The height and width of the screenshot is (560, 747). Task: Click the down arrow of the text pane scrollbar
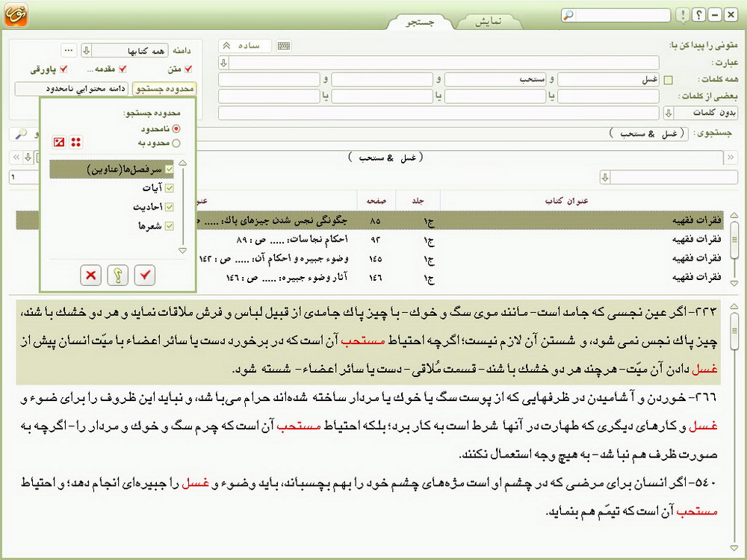(734, 549)
